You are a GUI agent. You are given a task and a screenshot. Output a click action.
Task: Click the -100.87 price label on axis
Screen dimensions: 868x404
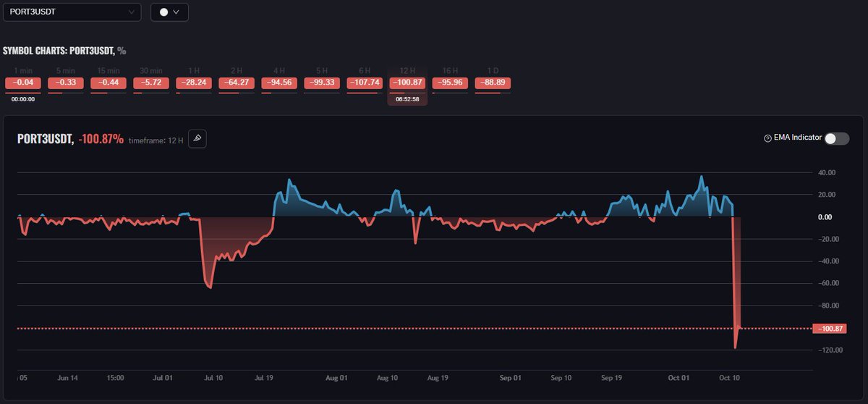click(829, 329)
